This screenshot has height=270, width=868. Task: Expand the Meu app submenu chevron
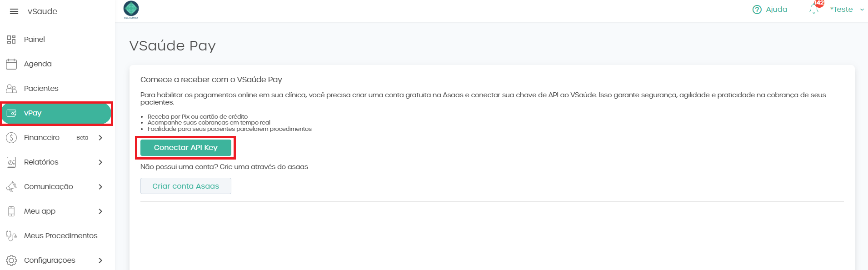pyautogui.click(x=100, y=211)
